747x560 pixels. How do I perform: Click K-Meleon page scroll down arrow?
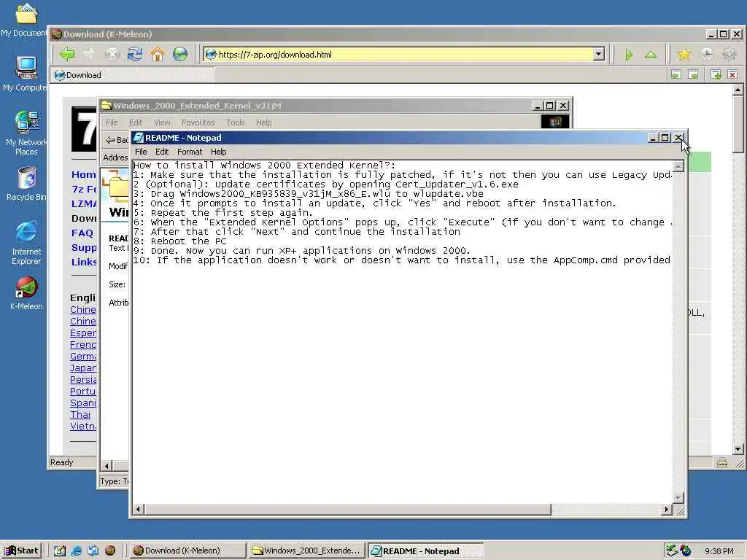point(738,449)
